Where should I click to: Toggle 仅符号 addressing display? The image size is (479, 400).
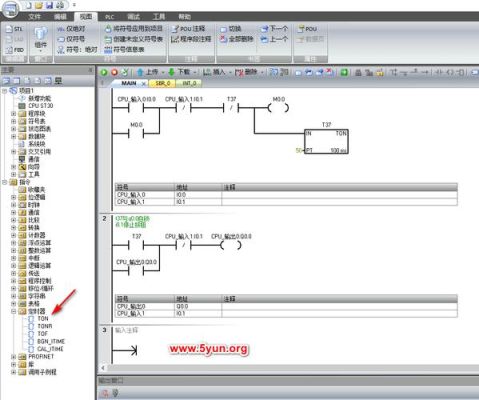pos(71,39)
